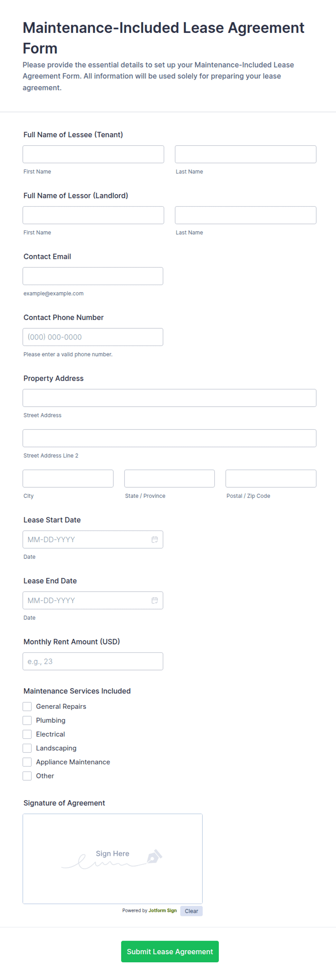Focus the Monthly Rent Amount field
The width and height of the screenshot is (336, 980).
(x=93, y=661)
